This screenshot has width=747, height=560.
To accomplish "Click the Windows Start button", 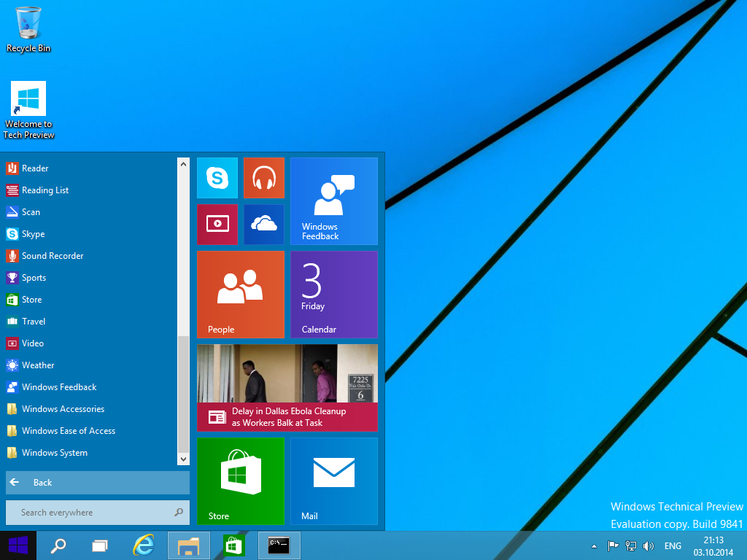I will [x=18, y=545].
